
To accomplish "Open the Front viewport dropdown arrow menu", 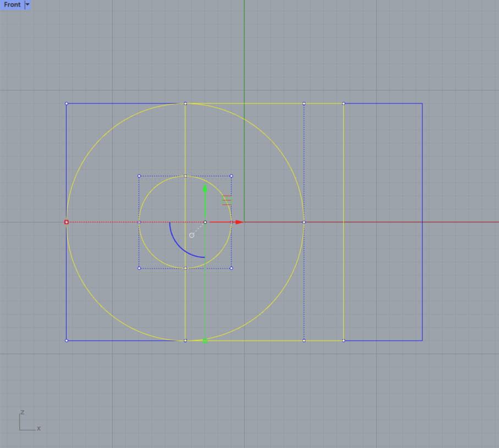I will pyautogui.click(x=28, y=5).
